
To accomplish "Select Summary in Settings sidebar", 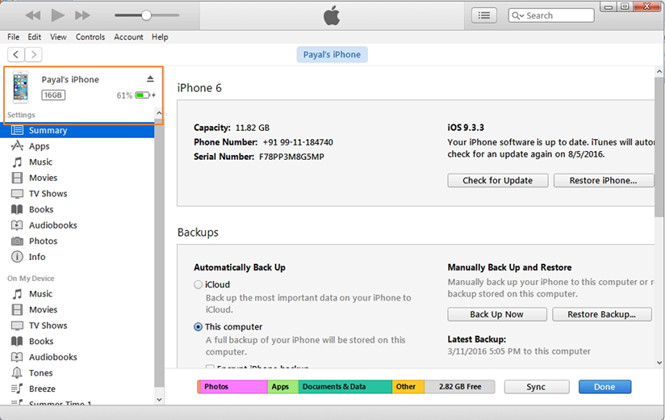I will click(x=77, y=130).
